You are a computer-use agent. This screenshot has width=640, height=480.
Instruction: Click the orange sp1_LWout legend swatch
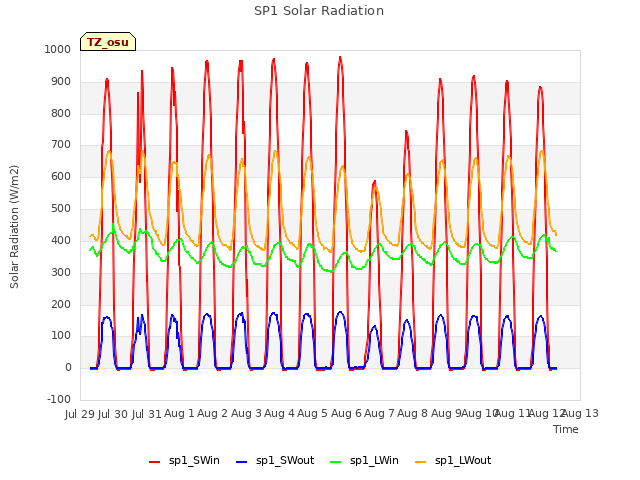click(x=420, y=461)
